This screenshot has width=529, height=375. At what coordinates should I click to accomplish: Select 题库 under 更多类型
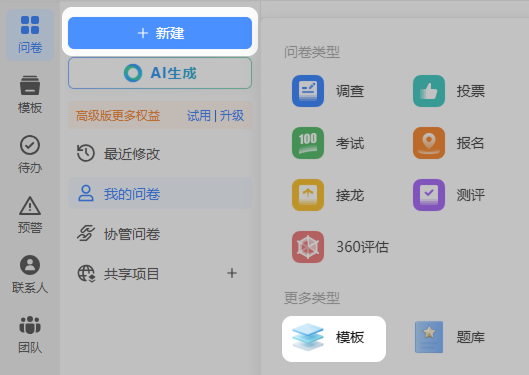[450, 337]
